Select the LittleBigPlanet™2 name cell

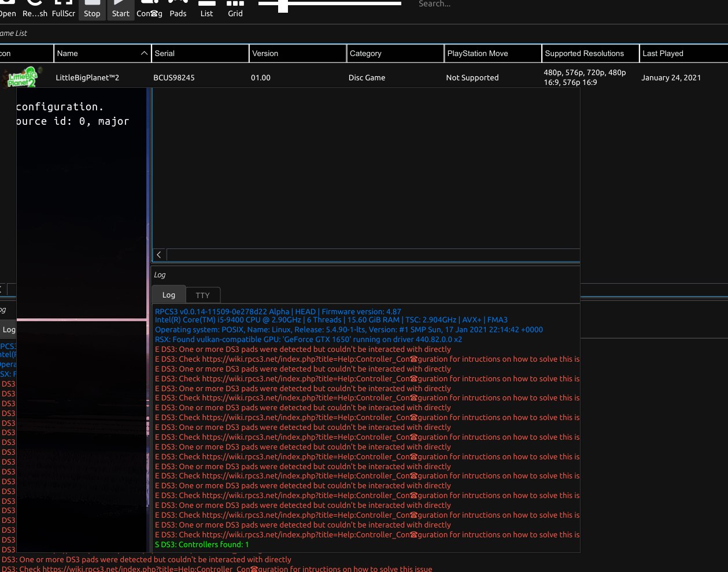(x=87, y=77)
